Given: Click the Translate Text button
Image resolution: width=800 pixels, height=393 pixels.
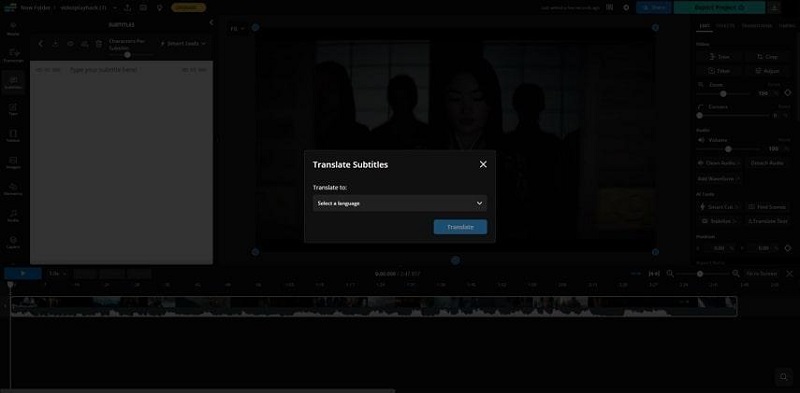Looking at the screenshot, I should [767, 221].
